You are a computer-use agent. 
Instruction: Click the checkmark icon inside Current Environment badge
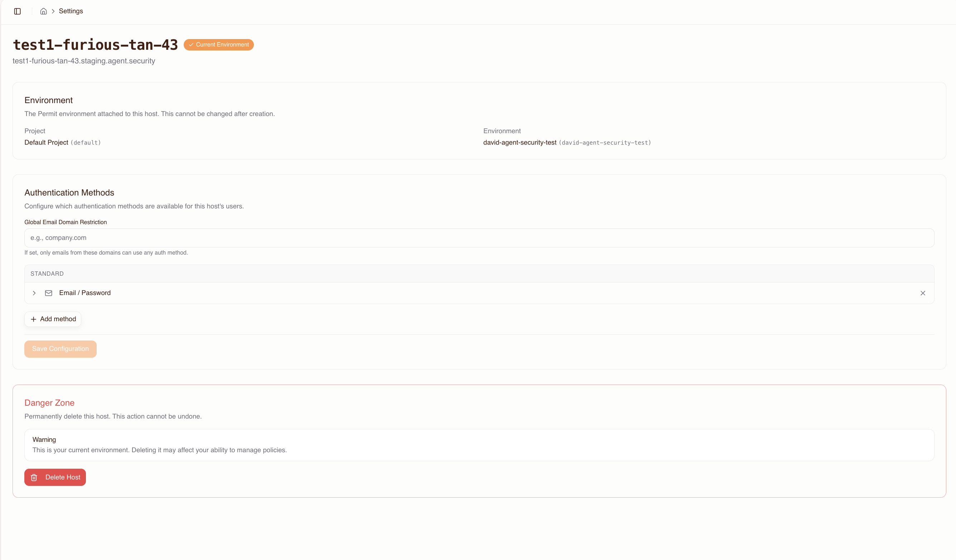(x=191, y=45)
